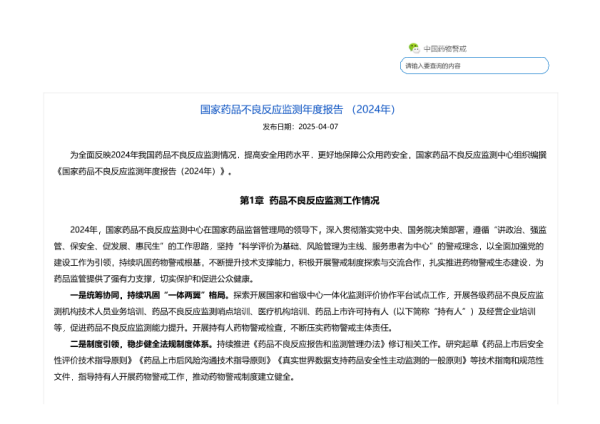Focus the 请输入要查询的内容 search box

pyautogui.click(x=474, y=66)
